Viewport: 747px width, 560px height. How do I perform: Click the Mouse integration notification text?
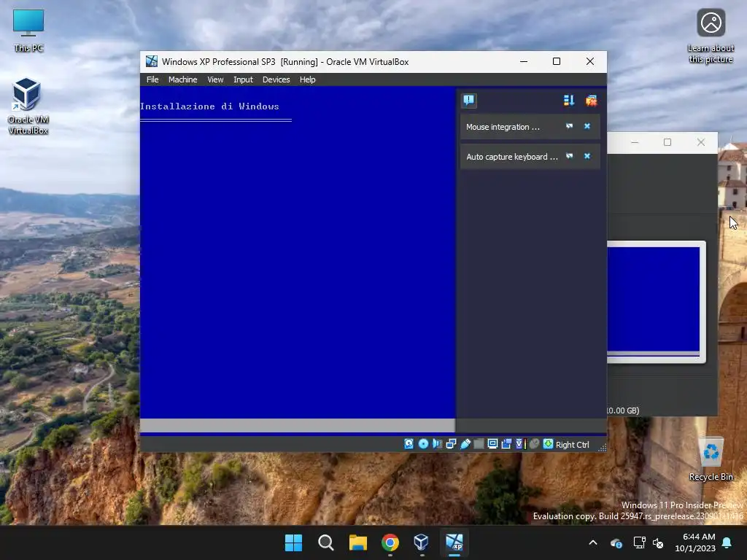coord(503,127)
